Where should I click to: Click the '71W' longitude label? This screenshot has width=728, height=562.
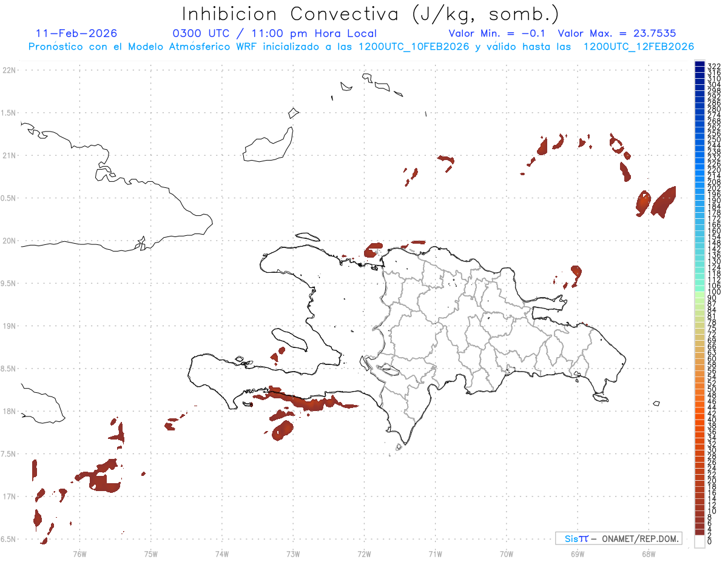pyautogui.click(x=435, y=554)
